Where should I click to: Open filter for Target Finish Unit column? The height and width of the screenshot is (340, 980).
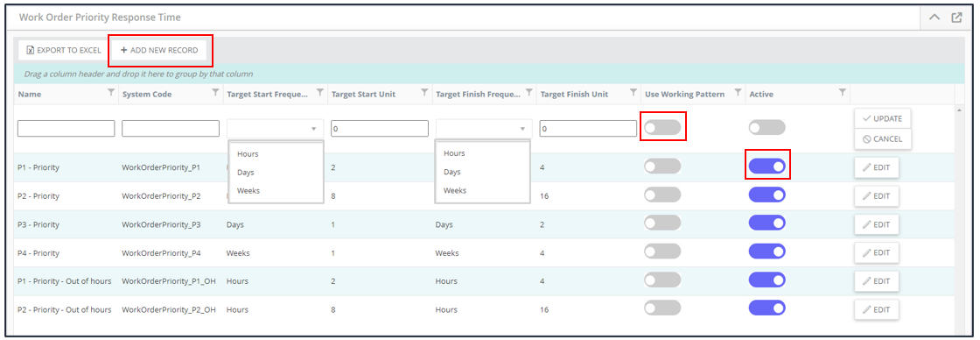(633, 93)
